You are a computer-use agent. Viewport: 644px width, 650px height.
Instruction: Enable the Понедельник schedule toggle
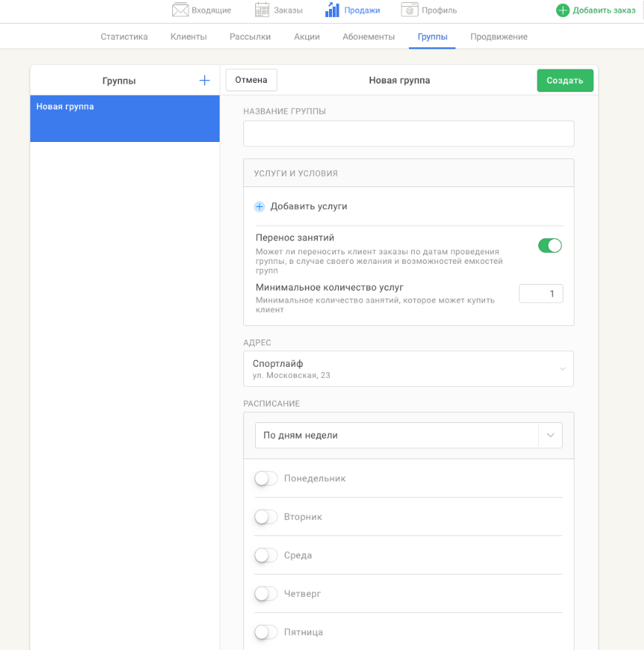[265, 478]
